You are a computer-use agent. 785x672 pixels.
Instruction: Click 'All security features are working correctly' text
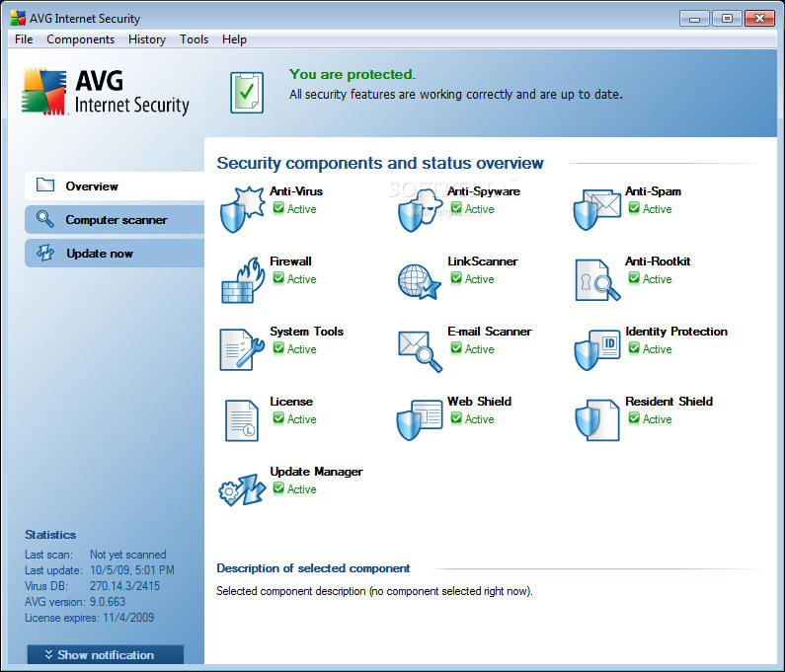(456, 94)
